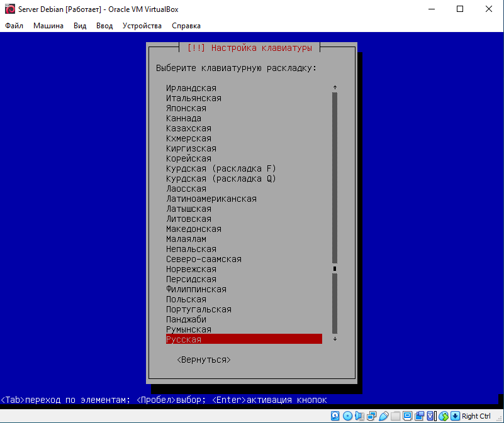This screenshot has width=504, height=423.
Task: Open the Справка menu
Action: pos(186,26)
